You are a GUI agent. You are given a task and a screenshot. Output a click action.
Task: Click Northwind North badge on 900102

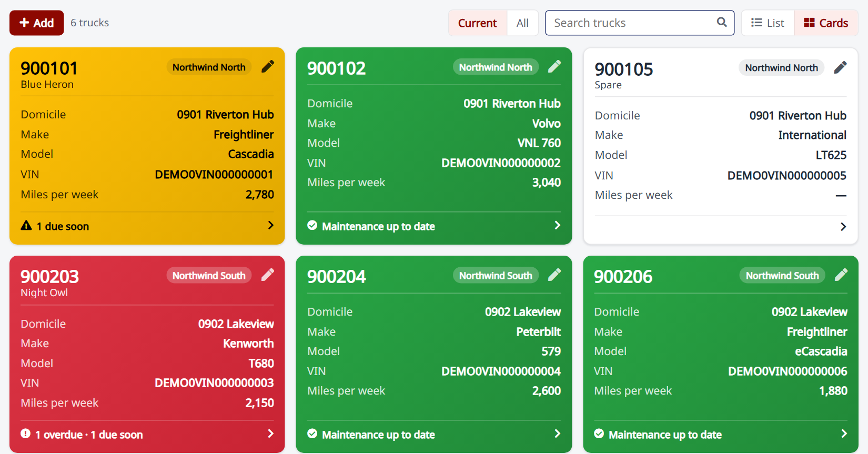coord(496,67)
